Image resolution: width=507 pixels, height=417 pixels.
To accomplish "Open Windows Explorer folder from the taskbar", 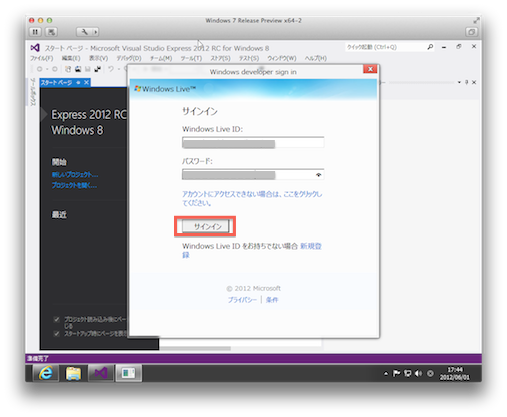I will click(73, 373).
